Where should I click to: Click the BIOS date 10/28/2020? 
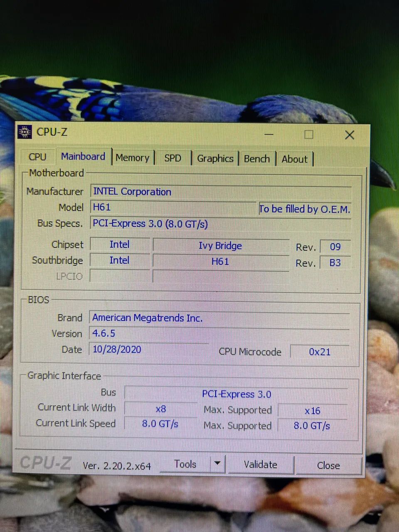(149, 350)
